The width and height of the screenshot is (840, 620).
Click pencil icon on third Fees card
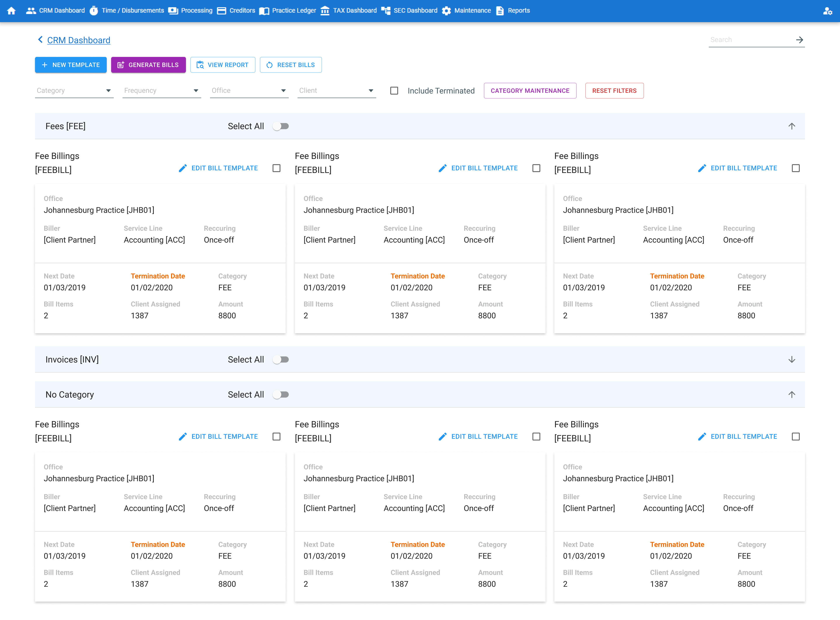click(x=702, y=168)
